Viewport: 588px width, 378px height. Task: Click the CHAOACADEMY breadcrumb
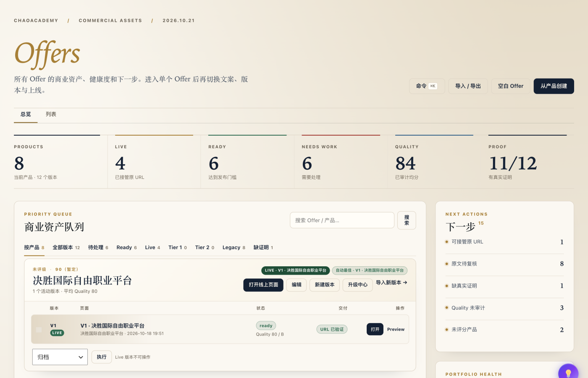36,21
